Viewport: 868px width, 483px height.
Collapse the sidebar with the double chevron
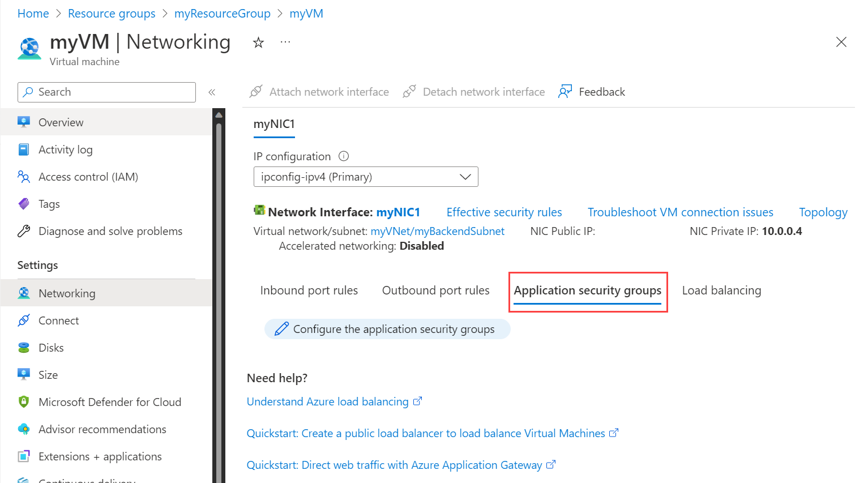212,92
